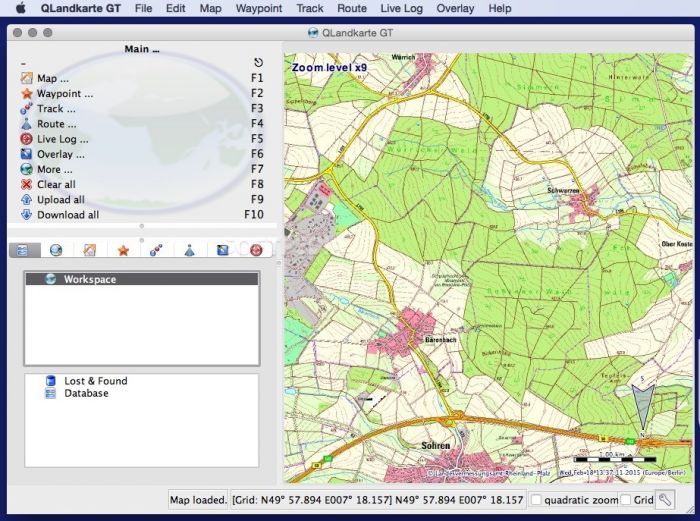Choose Clear all labeled F8
700x521 pixels.
click(x=142, y=184)
